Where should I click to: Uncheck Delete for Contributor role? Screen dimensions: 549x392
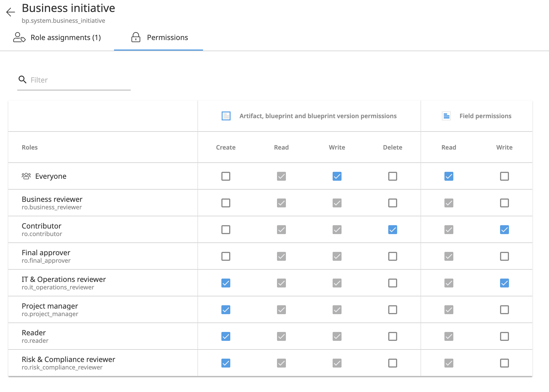coord(393,230)
